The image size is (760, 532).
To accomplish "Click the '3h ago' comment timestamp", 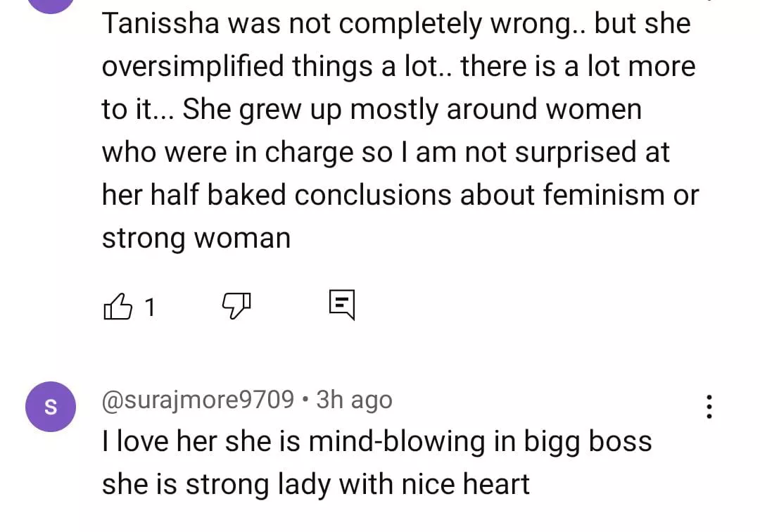I will click(x=354, y=400).
